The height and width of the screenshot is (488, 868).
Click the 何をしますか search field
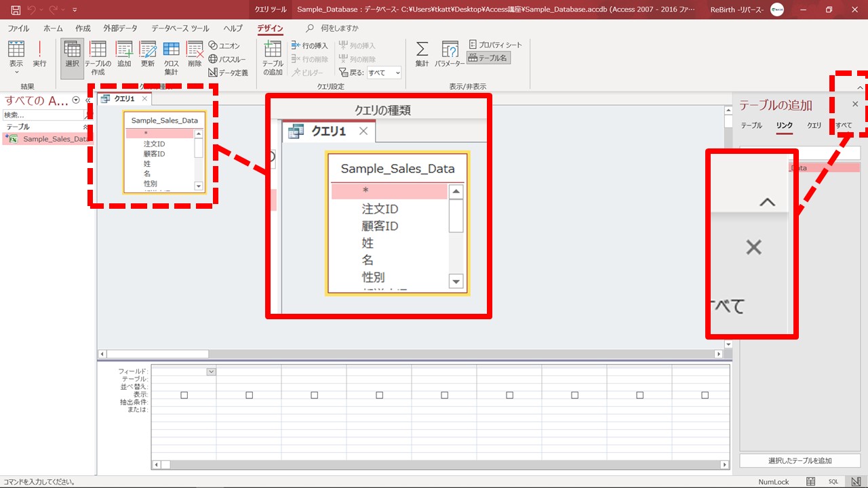339,28
